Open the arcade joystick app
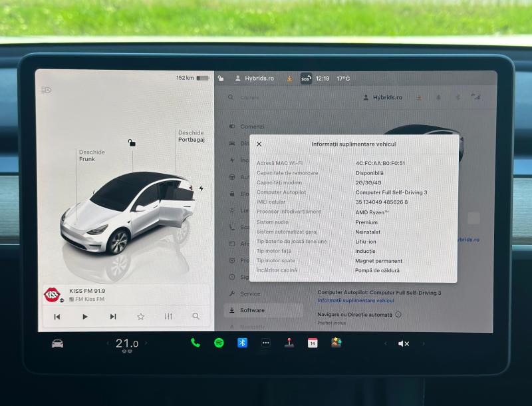Viewport: 532px width, 406px height. pyautogui.click(x=289, y=343)
